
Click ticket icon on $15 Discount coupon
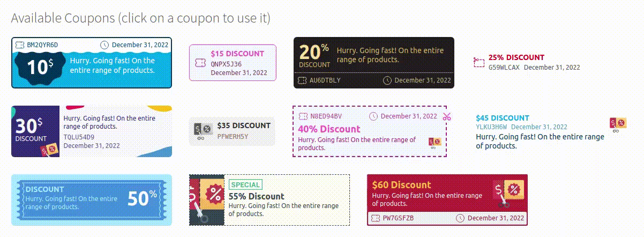(x=201, y=63)
